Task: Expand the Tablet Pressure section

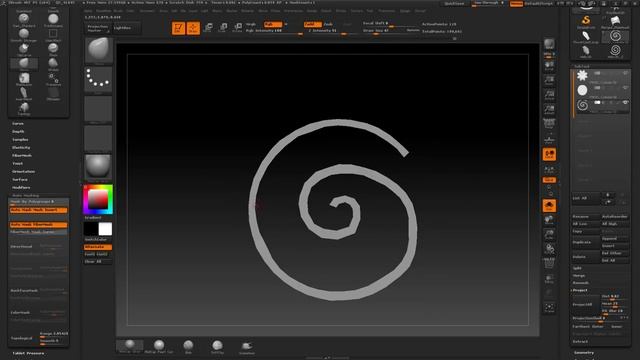Action: pos(28,353)
